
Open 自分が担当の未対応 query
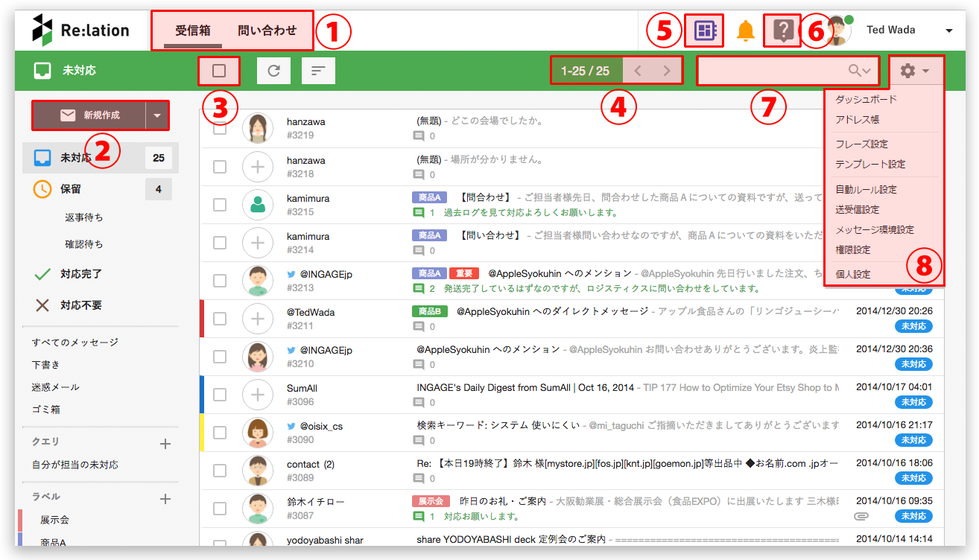(x=75, y=465)
